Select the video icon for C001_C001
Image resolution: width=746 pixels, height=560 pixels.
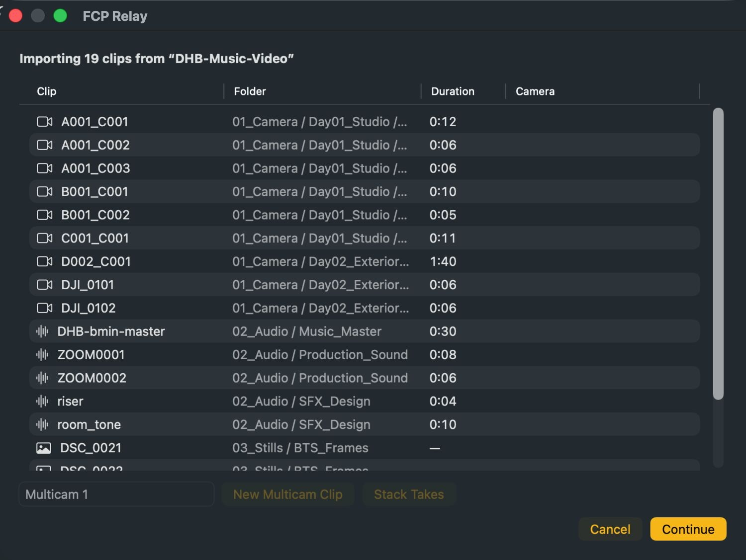(45, 239)
